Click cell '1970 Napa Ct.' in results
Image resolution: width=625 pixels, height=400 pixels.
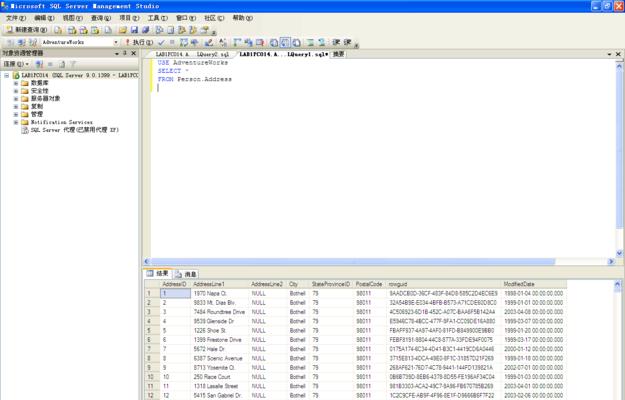pos(220,293)
